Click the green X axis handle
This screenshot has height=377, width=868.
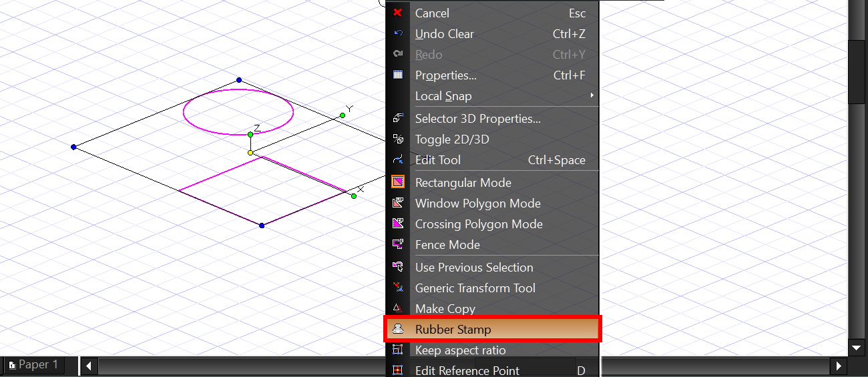[353, 196]
